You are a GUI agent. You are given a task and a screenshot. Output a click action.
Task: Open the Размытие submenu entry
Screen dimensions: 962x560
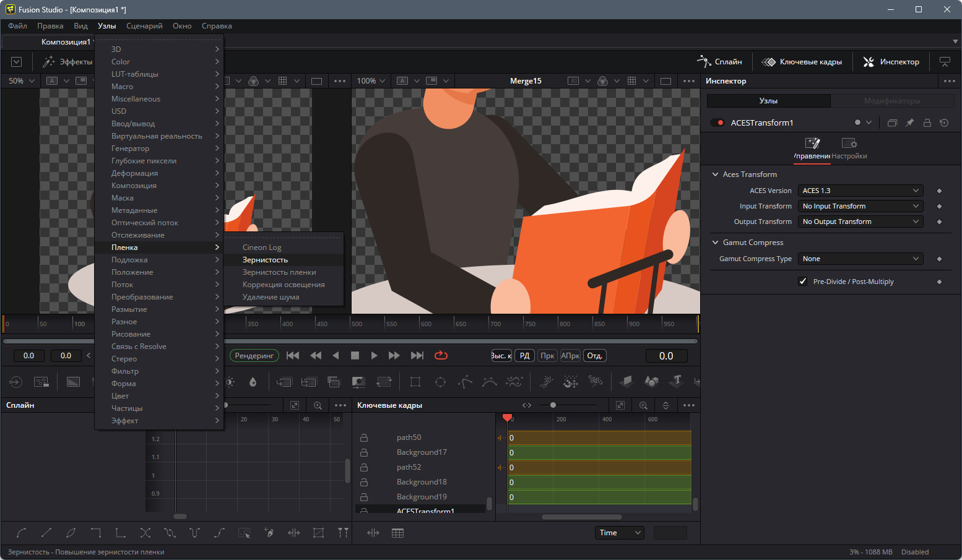(x=129, y=309)
